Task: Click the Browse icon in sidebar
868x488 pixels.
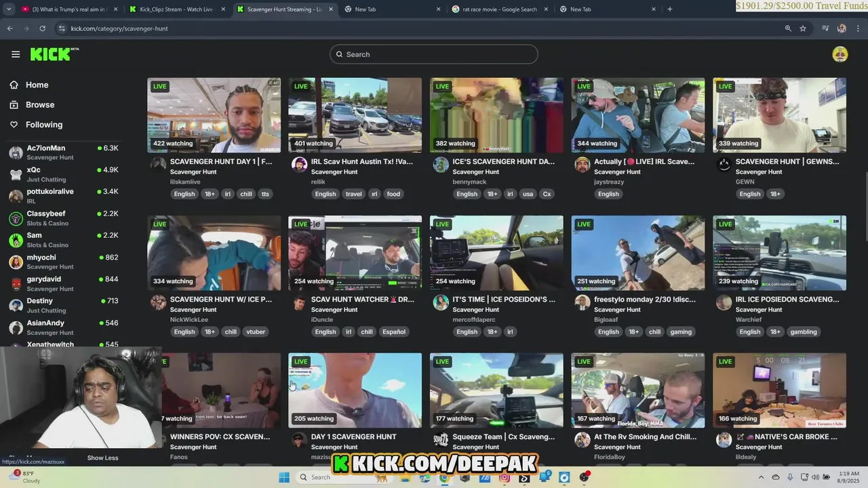Action: coord(14,104)
